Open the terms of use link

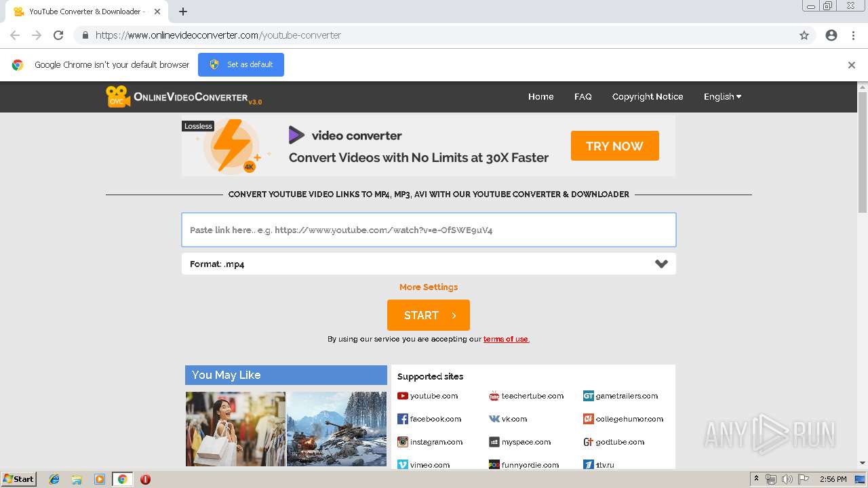506,339
